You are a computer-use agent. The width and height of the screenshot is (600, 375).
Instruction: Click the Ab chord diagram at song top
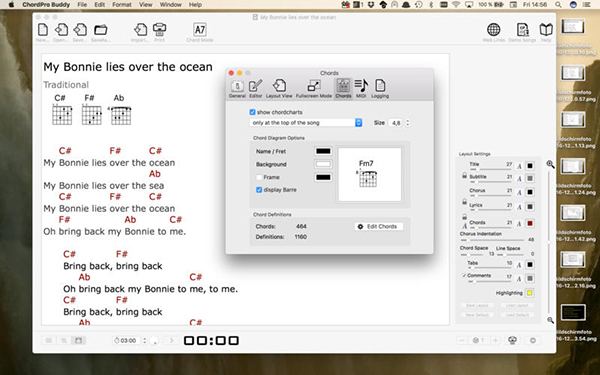pyautogui.click(x=120, y=115)
